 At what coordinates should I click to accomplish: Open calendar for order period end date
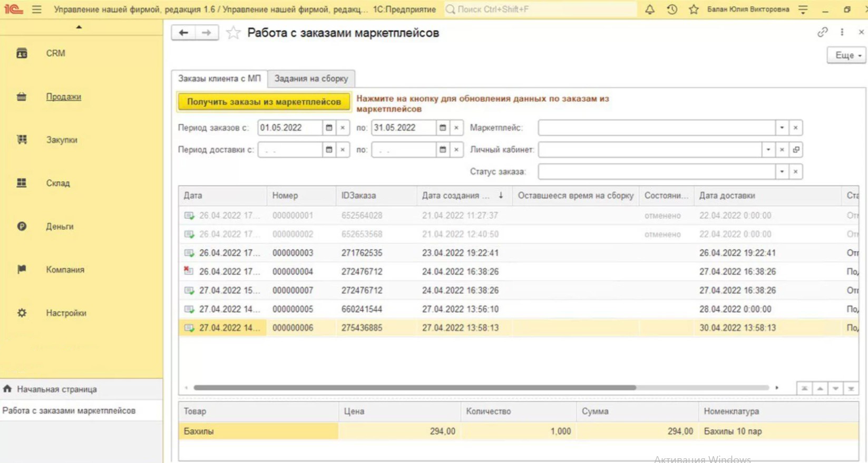(x=443, y=128)
